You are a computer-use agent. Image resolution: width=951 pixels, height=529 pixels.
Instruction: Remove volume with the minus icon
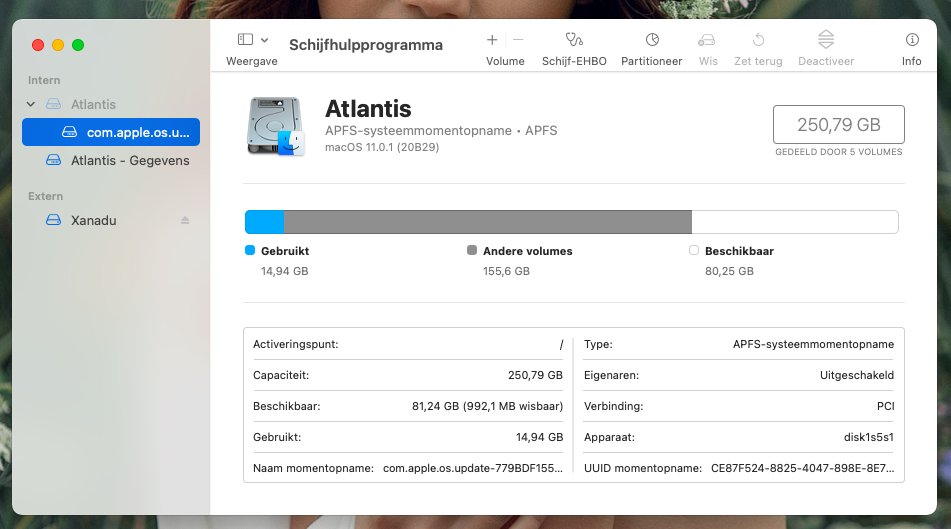[x=518, y=40]
